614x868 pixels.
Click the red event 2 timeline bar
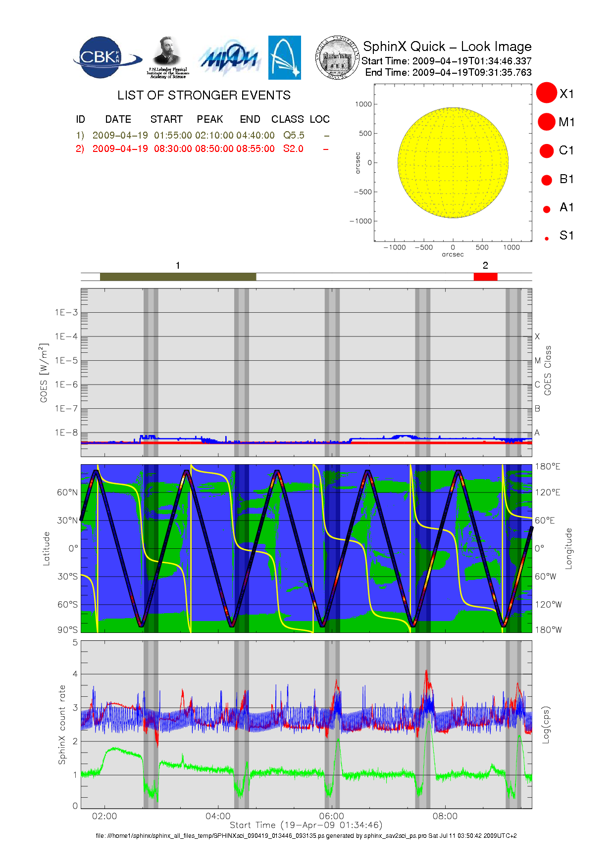tap(485, 277)
